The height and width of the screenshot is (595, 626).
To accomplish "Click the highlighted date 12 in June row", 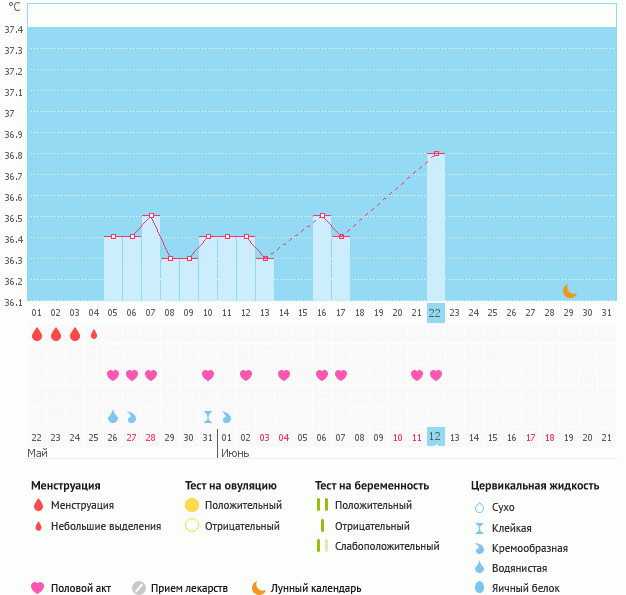I will [435, 437].
